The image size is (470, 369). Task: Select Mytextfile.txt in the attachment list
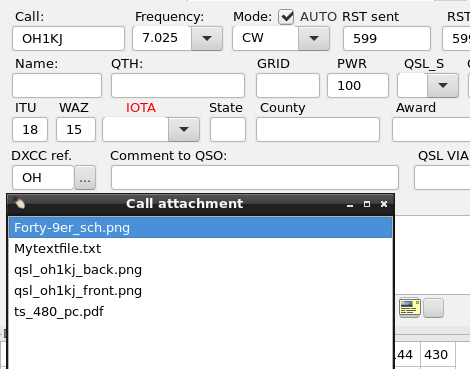click(200, 249)
